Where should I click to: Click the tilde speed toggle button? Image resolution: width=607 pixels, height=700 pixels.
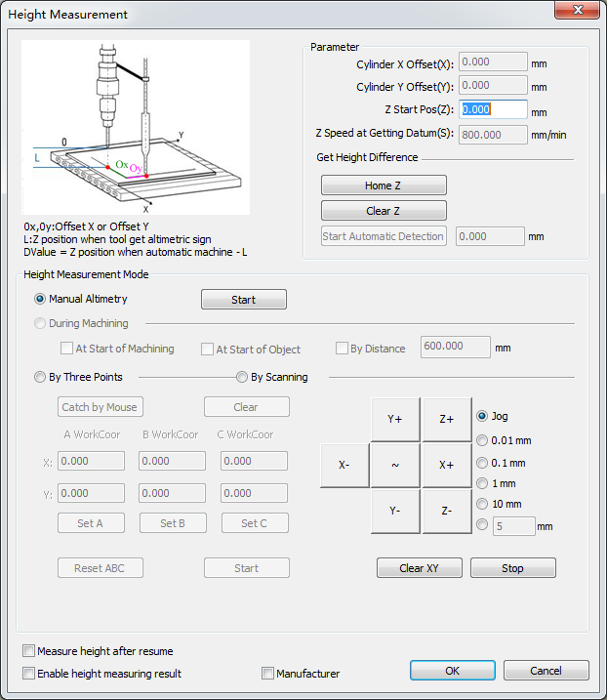pyautogui.click(x=395, y=465)
